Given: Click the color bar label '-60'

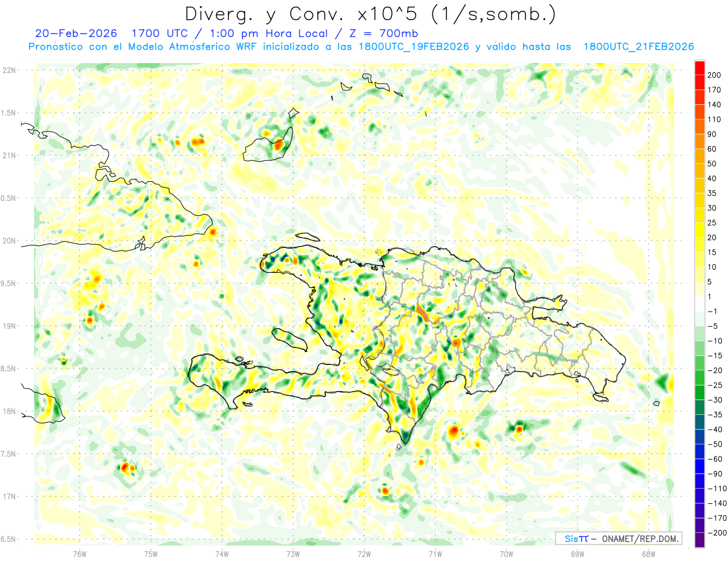Looking at the screenshot, I should click(714, 459).
